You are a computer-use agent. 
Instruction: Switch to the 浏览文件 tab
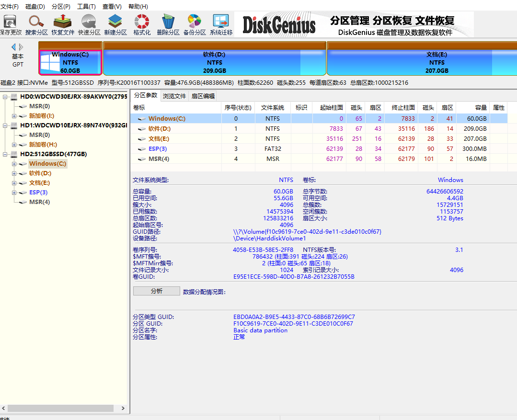click(x=174, y=96)
